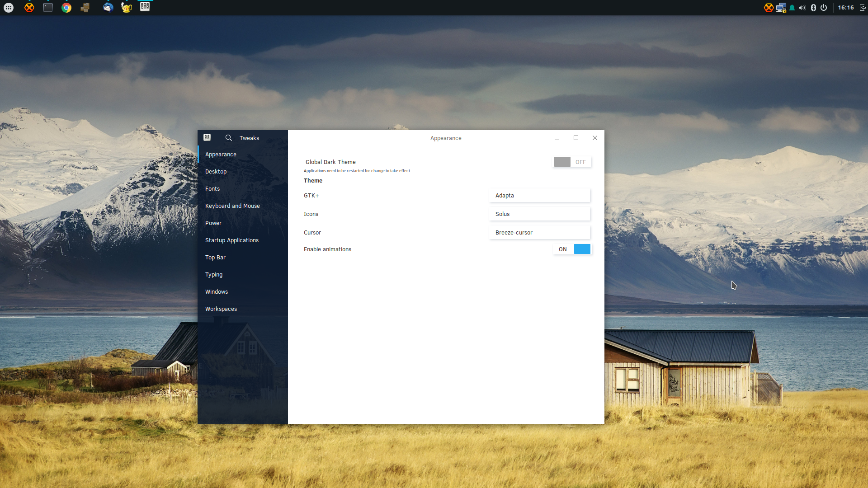Open the Bluetooth indicator
The width and height of the screenshot is (868, 488).
point(813,8)
